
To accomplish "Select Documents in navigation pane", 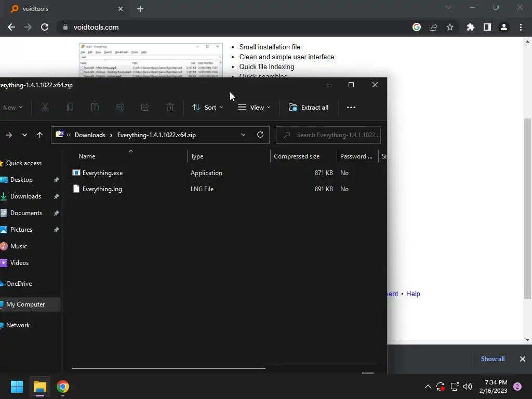I will click(x=26, y=213).
